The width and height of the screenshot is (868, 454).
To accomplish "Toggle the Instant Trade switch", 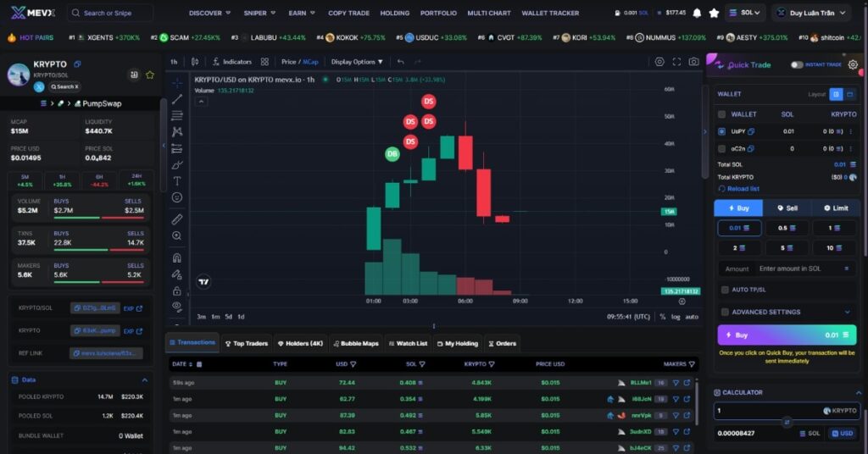I will point(797,64).
